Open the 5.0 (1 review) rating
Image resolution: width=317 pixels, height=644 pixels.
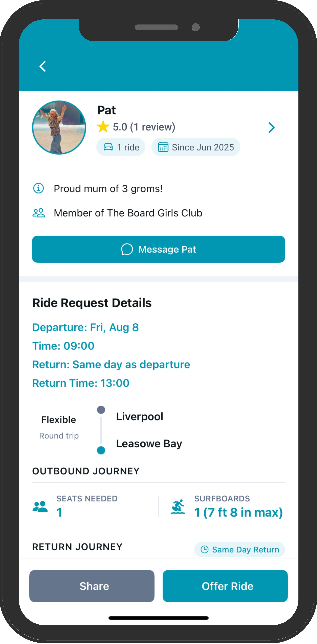(144, 127)
